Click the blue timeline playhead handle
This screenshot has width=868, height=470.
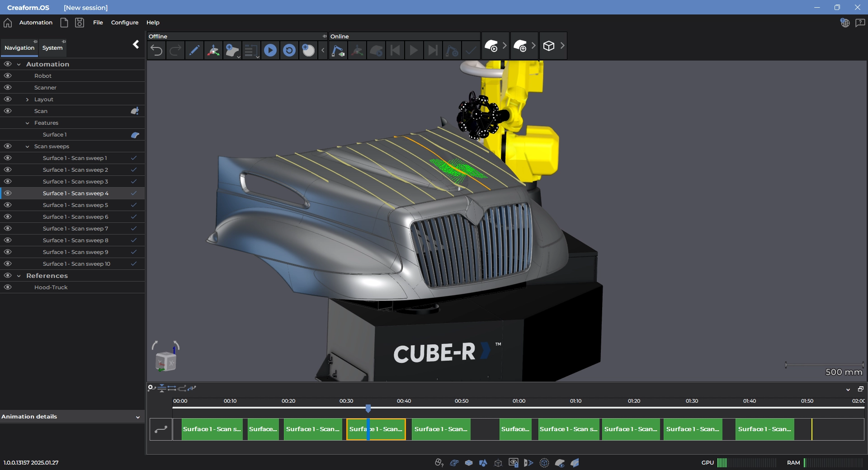[368, 409]
